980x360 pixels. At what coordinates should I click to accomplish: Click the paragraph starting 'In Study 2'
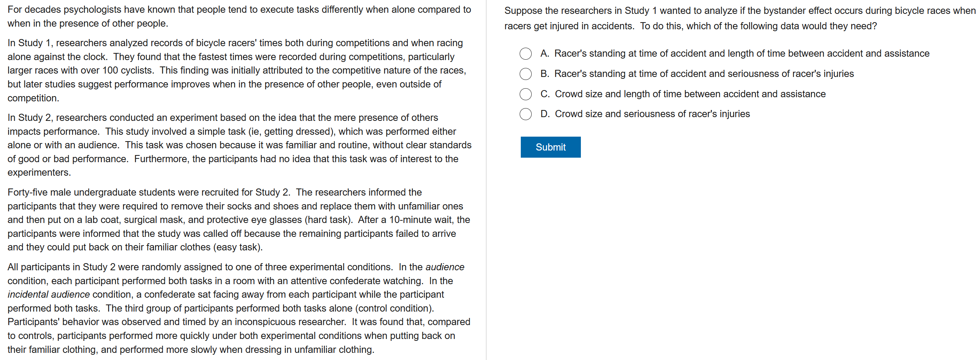point(239,145)
